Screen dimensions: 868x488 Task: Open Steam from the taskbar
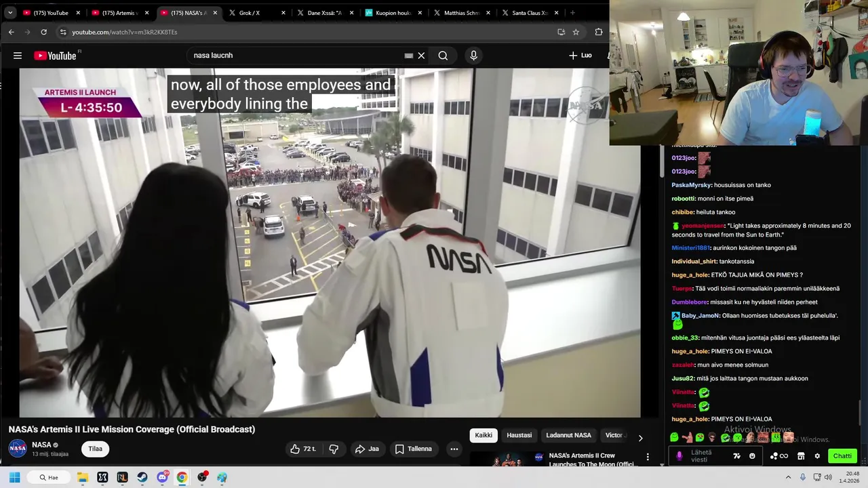click(x=142, y=477)
